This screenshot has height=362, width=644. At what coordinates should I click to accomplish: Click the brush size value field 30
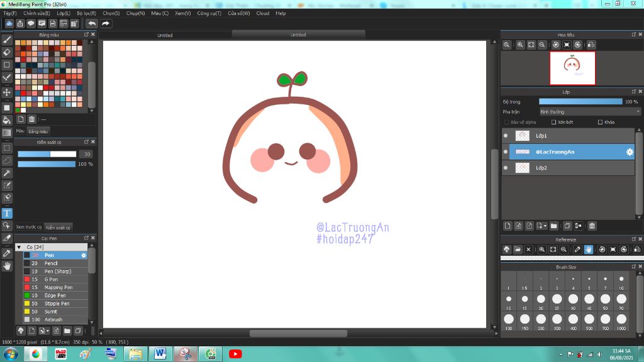click(x=86, y=154)
